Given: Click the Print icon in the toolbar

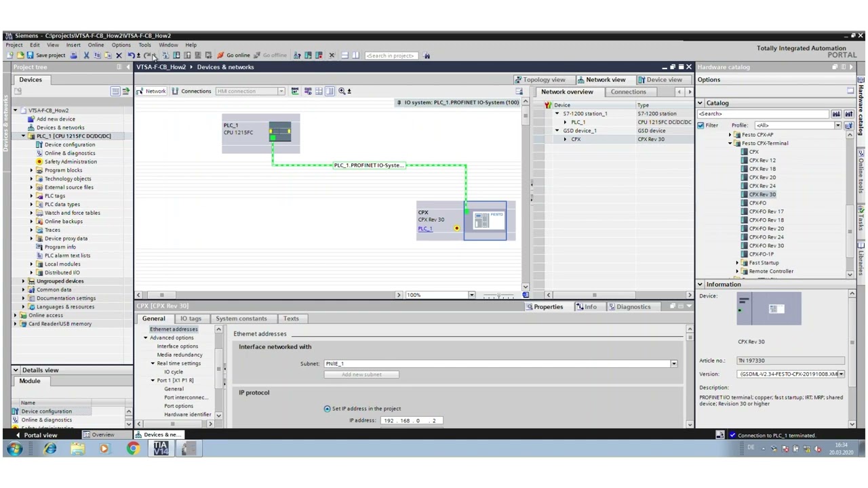Looking at the screenshot, I should 74,56.
